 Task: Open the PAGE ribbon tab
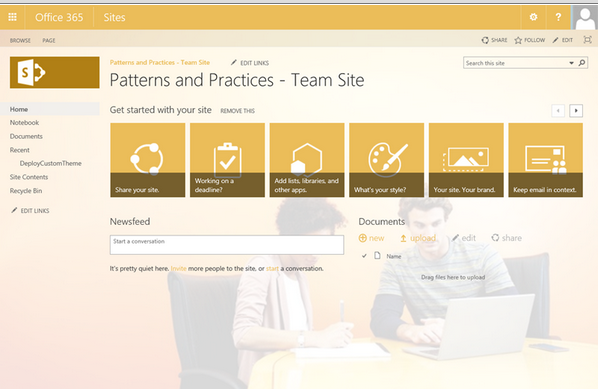(49, 40)
